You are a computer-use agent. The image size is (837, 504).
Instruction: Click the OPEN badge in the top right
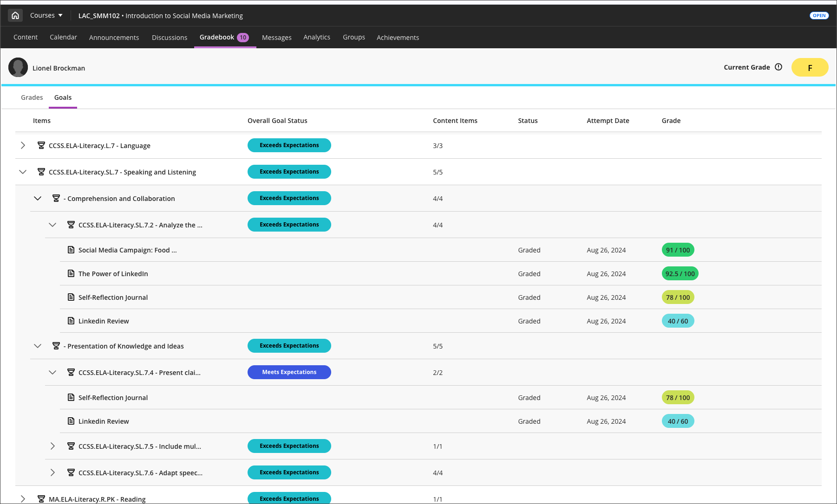coord(819,15)
